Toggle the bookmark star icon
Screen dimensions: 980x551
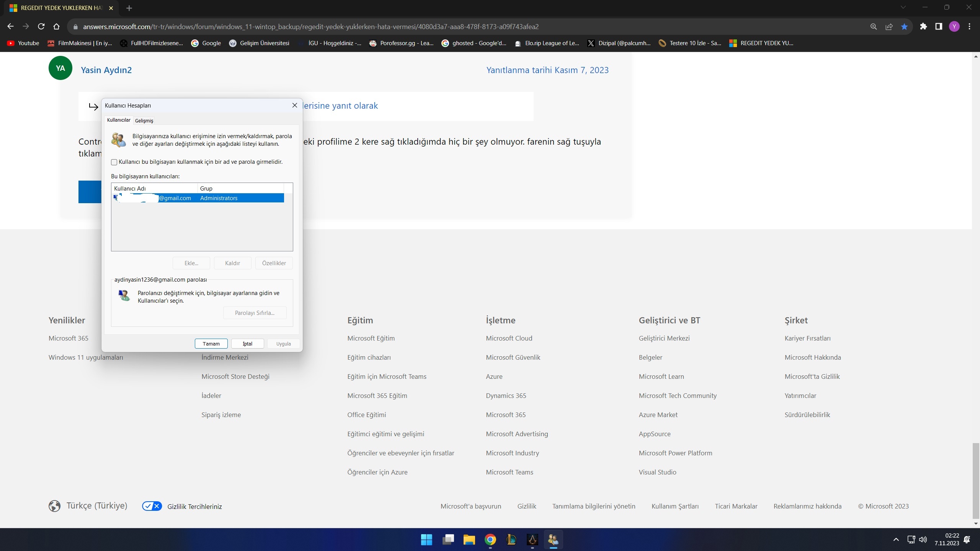(904, 26)
